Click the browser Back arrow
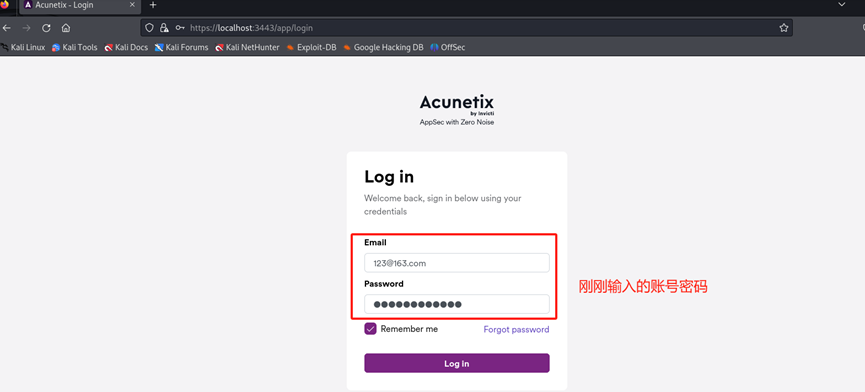Image resolution: width=865 pixels, height=392 pixels. click(7, 28)
